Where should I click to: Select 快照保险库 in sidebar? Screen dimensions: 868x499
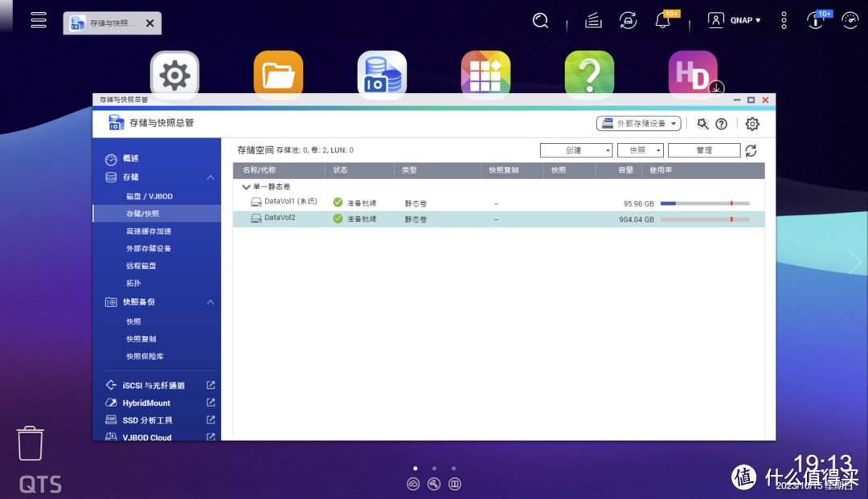(145, 356)
